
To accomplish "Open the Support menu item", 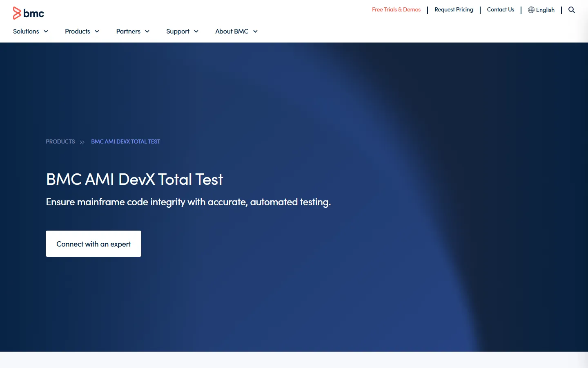I will click(178, 31).
